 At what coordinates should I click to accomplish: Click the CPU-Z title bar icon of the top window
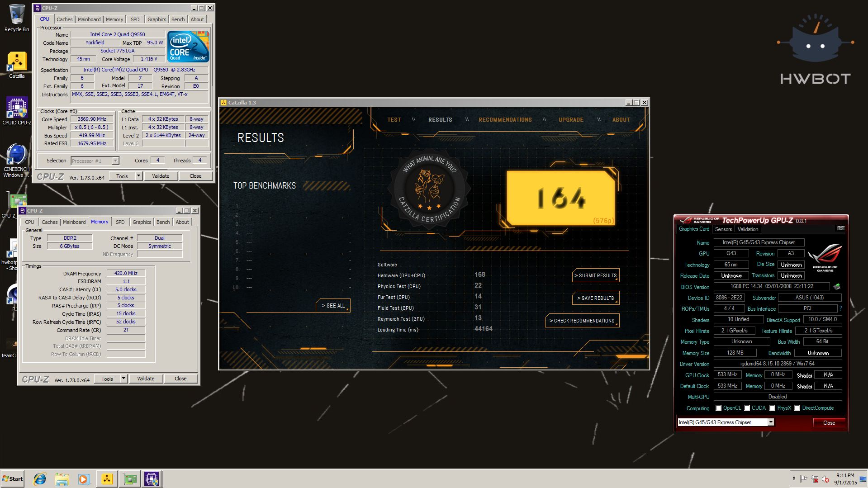pos(38,8)
